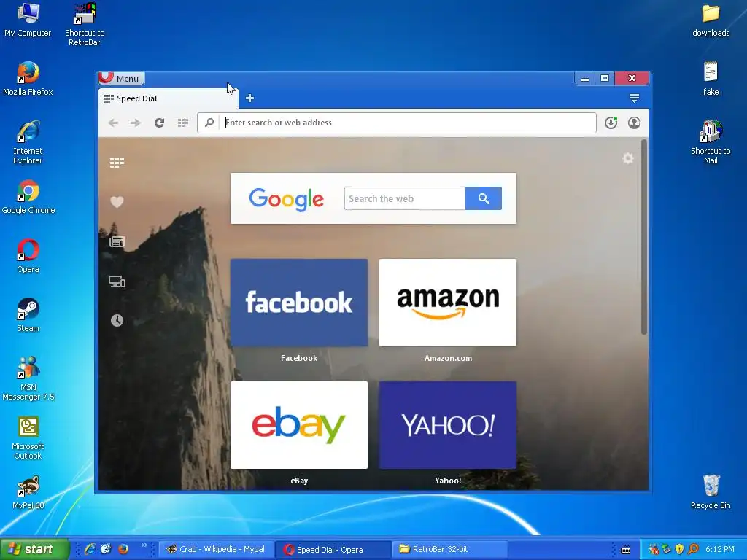Open Speed Dial customize gear icon
747x560 pixels.
[x=628, y=158]
